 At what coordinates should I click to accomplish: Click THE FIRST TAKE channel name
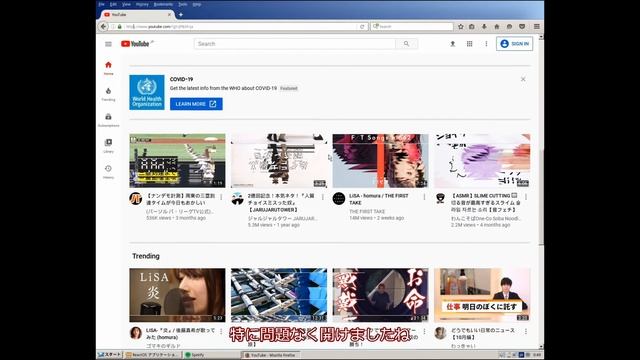tap(367, 211)
